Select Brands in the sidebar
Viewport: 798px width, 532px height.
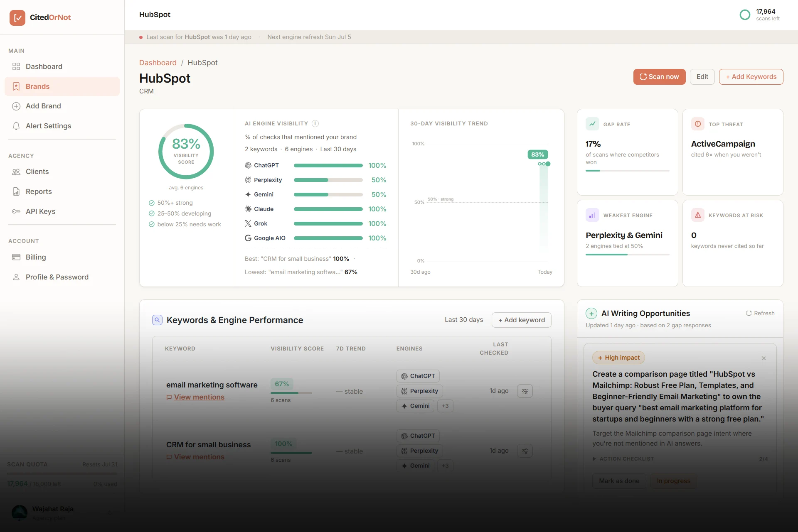(x=62, y=86)
